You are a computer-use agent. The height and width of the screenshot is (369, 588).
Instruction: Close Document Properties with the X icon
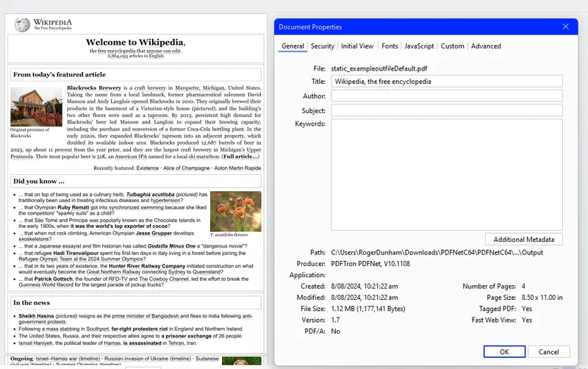coord(565,26)
